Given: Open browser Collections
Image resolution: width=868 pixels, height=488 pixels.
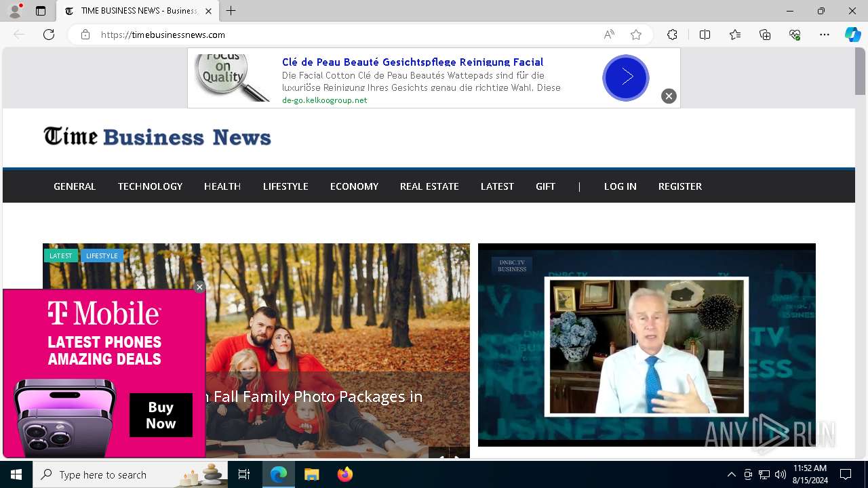Looking at the screenshot, I should (x=765, y=35).
